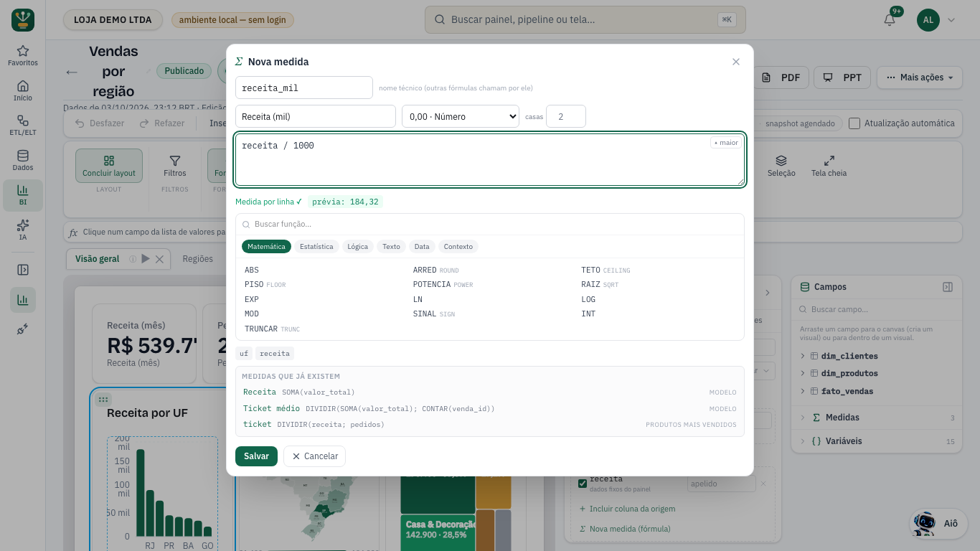Viewport: 980px width, 551px height.
Task: Switch to the Regiões tab
Action: (197, 259)
